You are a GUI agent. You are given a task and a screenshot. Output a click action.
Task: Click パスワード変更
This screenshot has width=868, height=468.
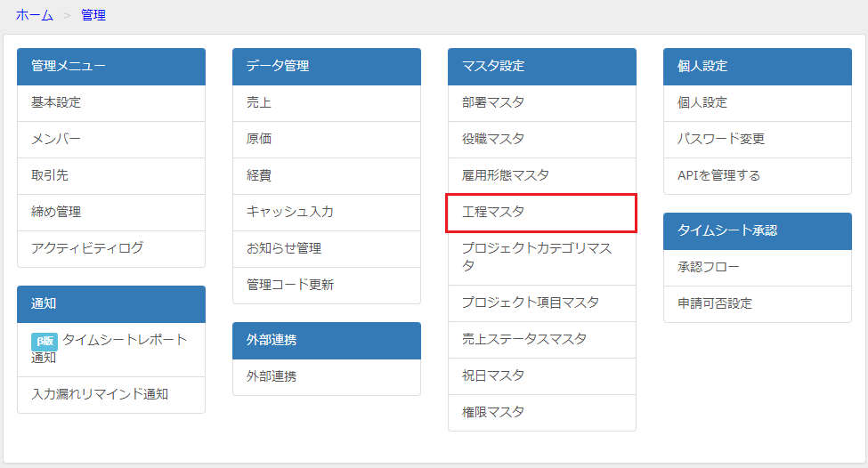(758, 140)
